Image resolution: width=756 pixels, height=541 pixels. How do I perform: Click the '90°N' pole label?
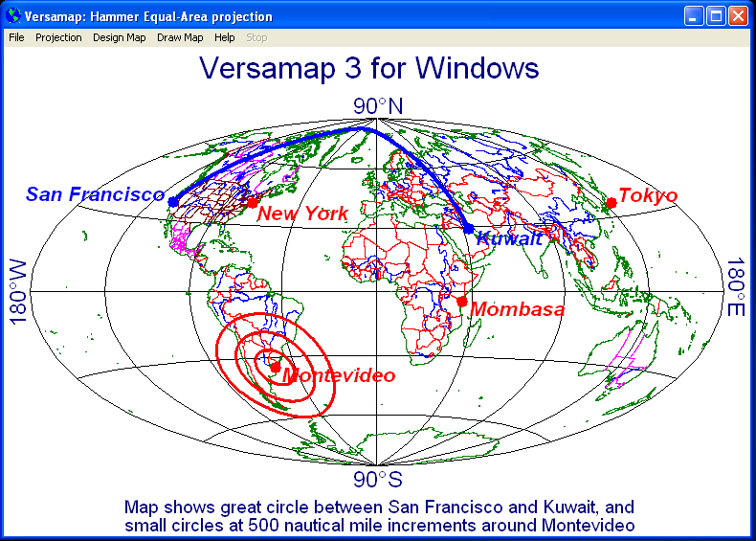378,106
